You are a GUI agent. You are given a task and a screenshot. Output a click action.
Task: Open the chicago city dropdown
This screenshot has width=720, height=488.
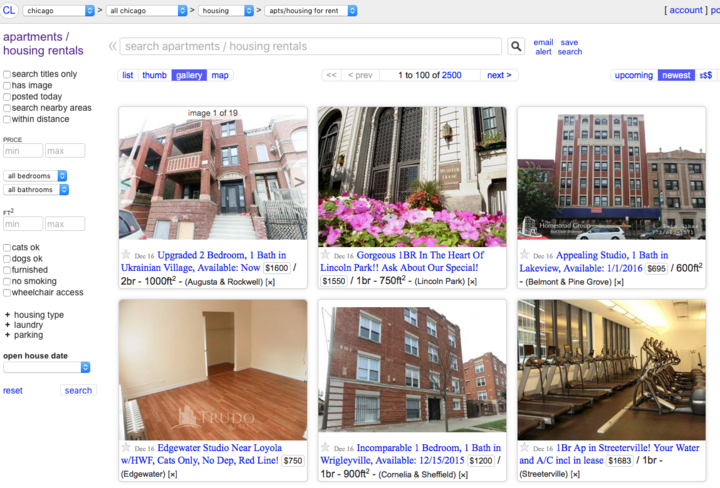coord(58,11)
